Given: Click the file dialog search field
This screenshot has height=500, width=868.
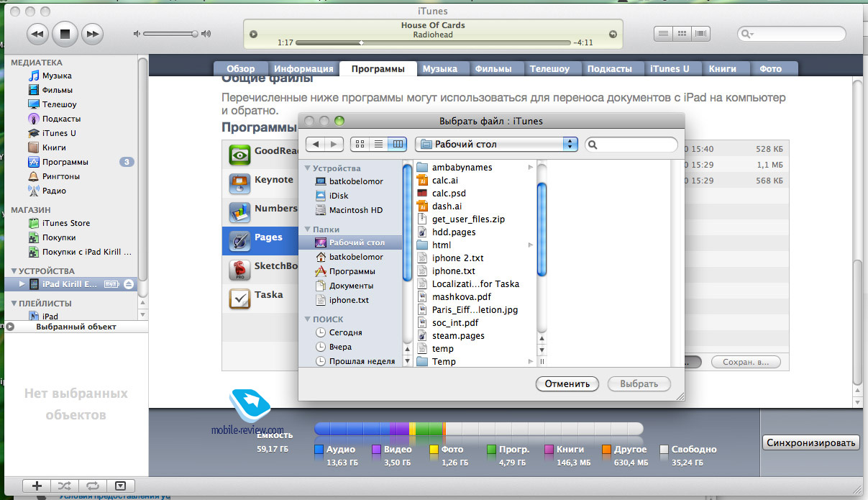Looking at the screenshot, I should pos(631,145).
